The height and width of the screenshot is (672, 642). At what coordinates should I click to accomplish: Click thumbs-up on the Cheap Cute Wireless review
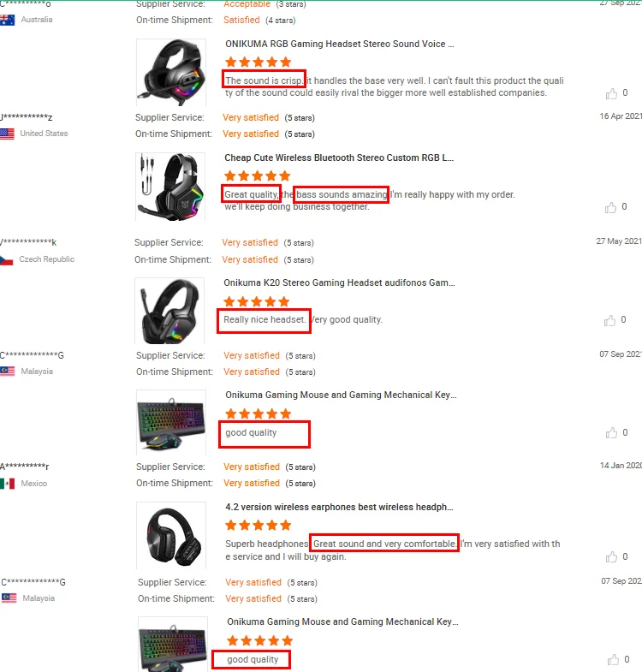pyautogui.click(x=610, y=207)
